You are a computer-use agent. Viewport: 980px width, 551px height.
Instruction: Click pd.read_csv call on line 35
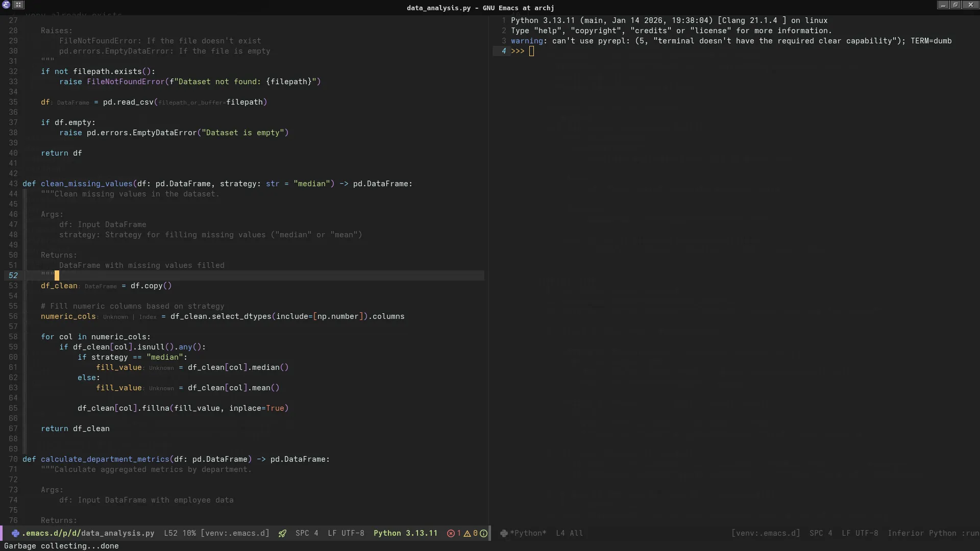[185, 102]
